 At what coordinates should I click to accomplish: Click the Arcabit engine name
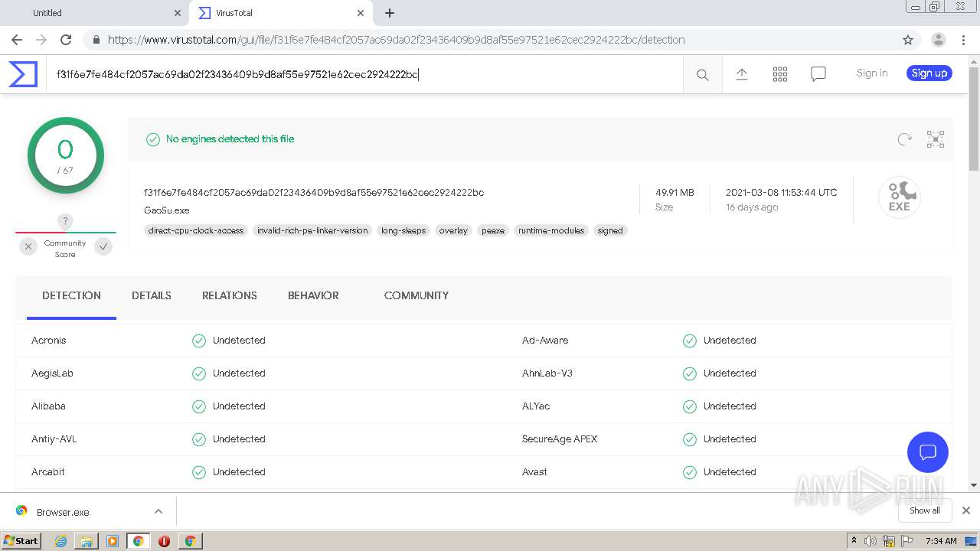coord(48,472)
